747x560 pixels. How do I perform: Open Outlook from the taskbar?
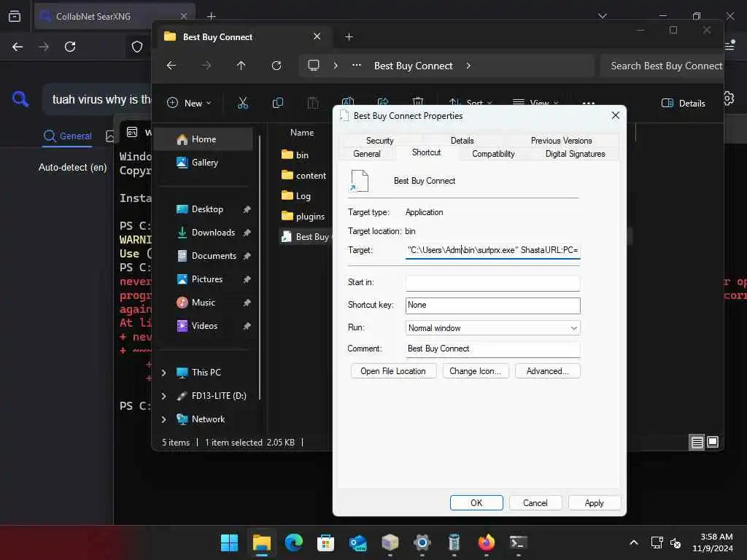357,542
